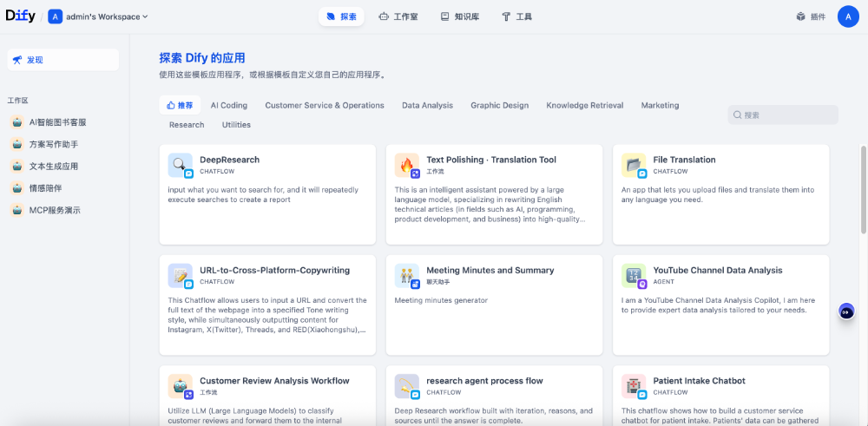868x426 pixels.
Task: Click the research agent process flow icon
Action: 407,386
